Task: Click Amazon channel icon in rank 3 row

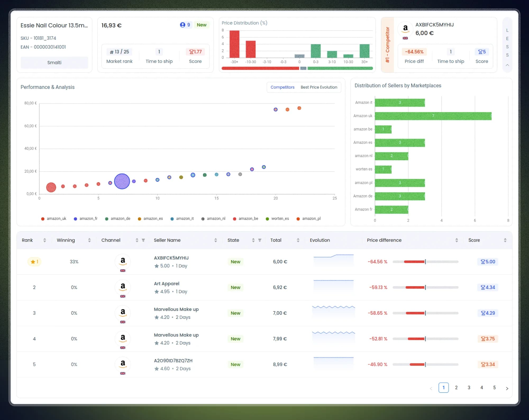Action: pos(123,312)
